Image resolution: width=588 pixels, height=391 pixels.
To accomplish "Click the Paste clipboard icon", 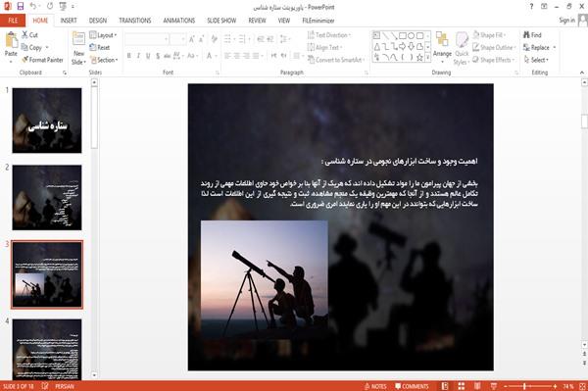I will tap(11, 40).
